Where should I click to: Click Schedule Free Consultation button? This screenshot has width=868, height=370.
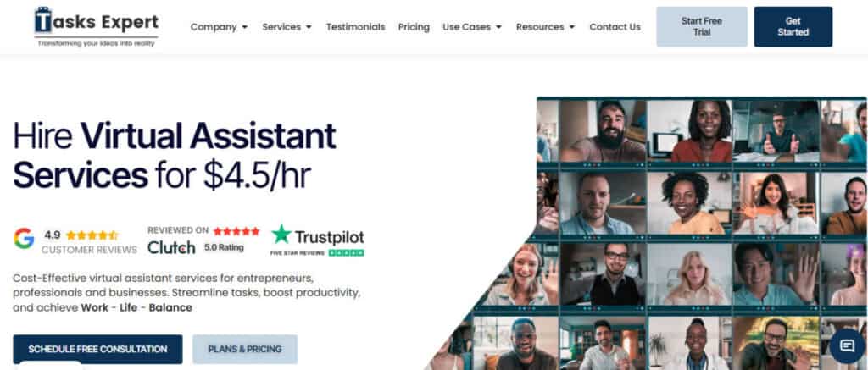(97, 349)
